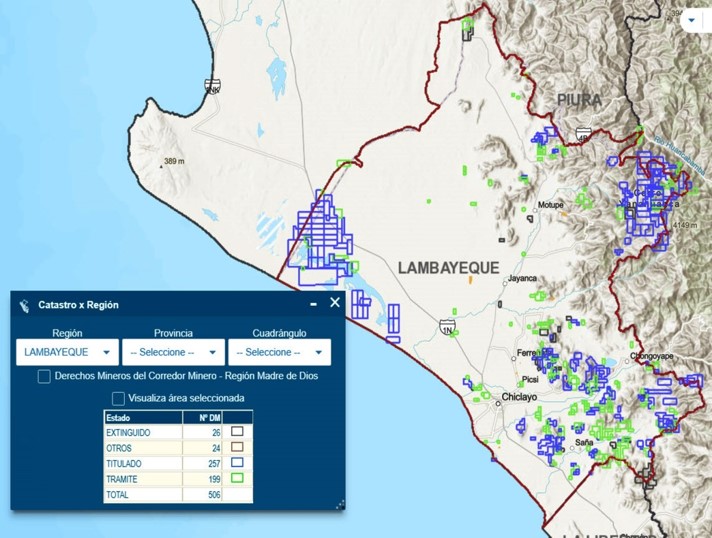
Task: Click the panel resize handle in corner
Action: click(340, 505)
